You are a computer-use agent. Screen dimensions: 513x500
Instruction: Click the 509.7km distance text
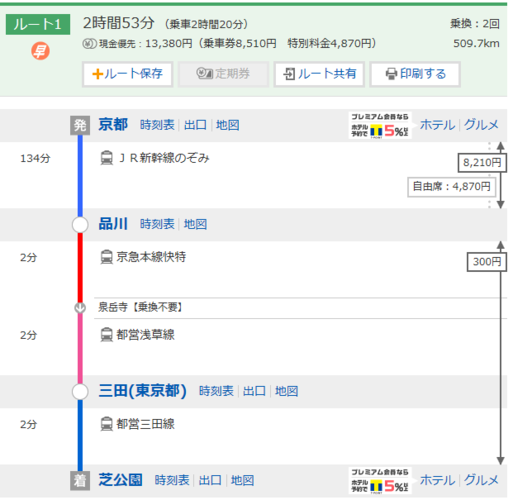pos(476,44)
